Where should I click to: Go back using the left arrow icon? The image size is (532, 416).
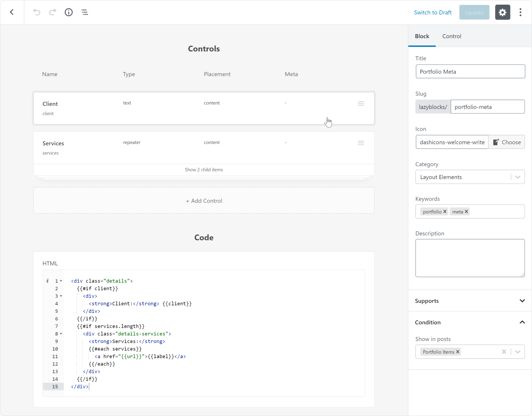tap(12, 12)
